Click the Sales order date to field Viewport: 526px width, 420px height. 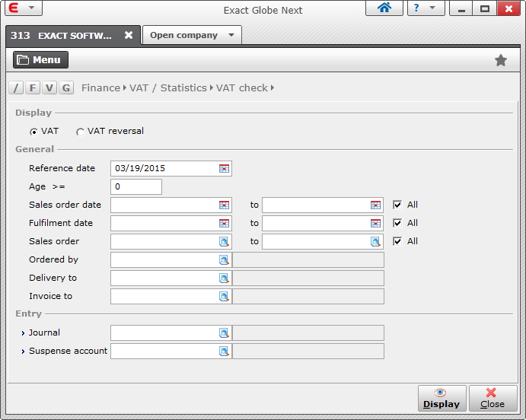point(323,205)
